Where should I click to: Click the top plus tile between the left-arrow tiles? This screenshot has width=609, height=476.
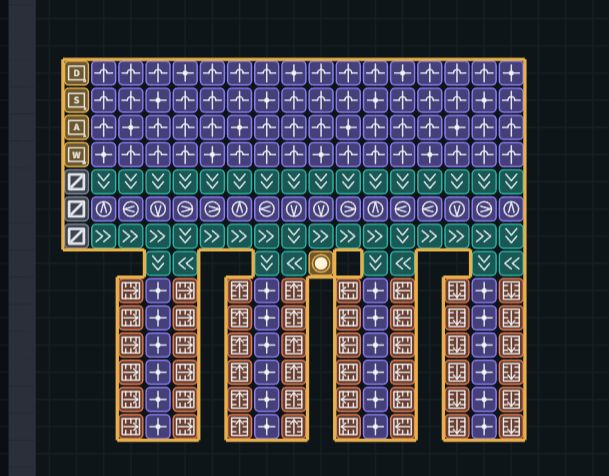pos(375,290)
